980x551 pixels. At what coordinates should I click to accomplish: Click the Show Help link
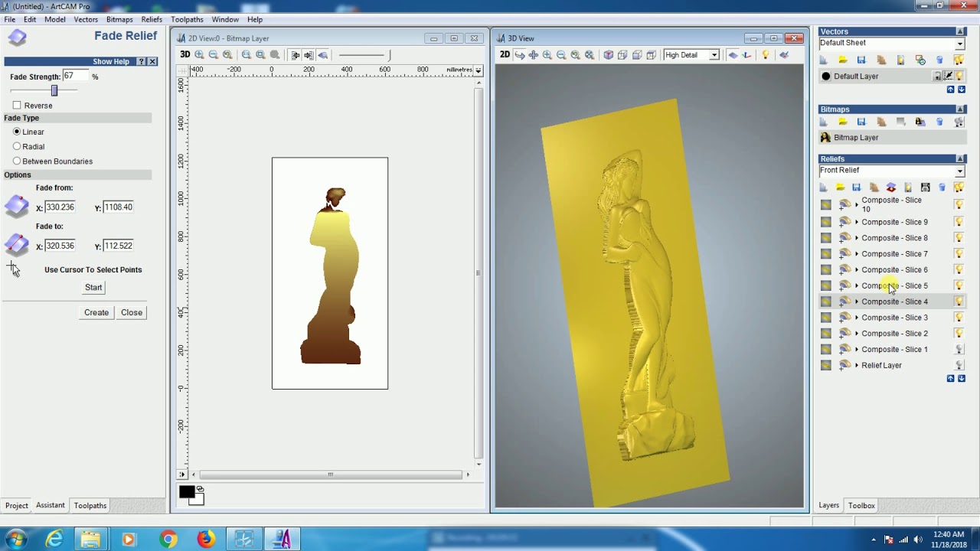[x=111, y=61]
